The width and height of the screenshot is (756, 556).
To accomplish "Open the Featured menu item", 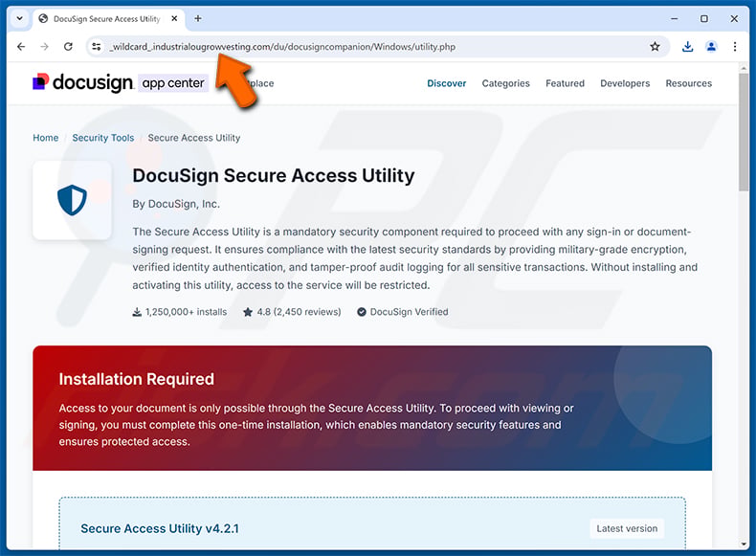I will (565, 83).
